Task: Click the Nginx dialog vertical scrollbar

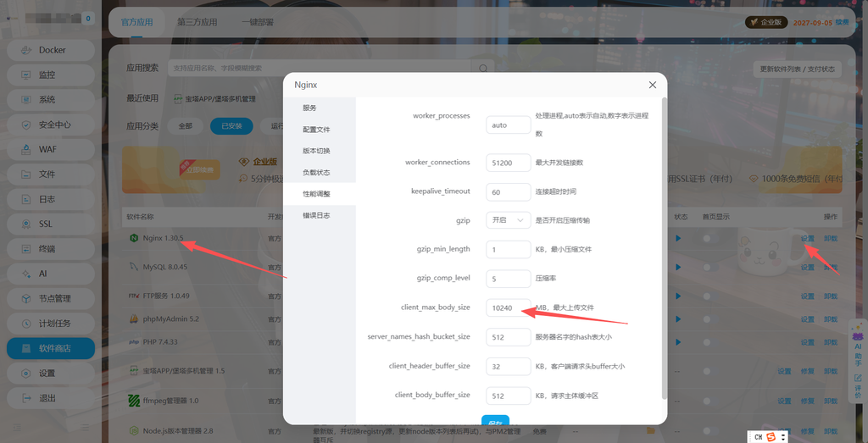Action: [665, 248]
